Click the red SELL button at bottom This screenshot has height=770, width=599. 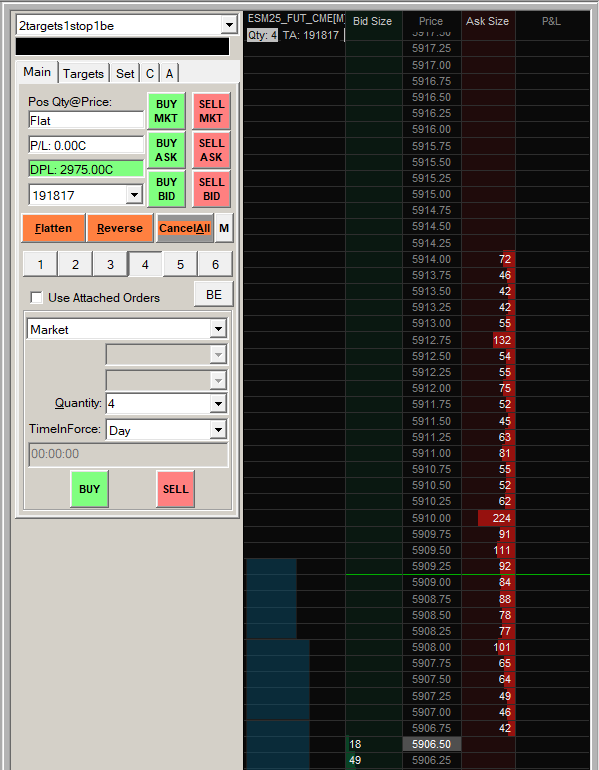click(x=175, y=489)
